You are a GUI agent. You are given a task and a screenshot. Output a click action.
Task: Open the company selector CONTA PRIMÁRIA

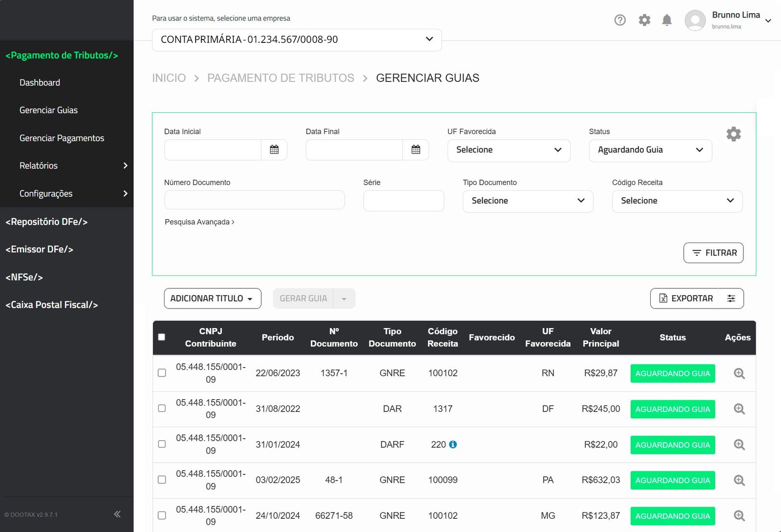[x=297, y=40]
